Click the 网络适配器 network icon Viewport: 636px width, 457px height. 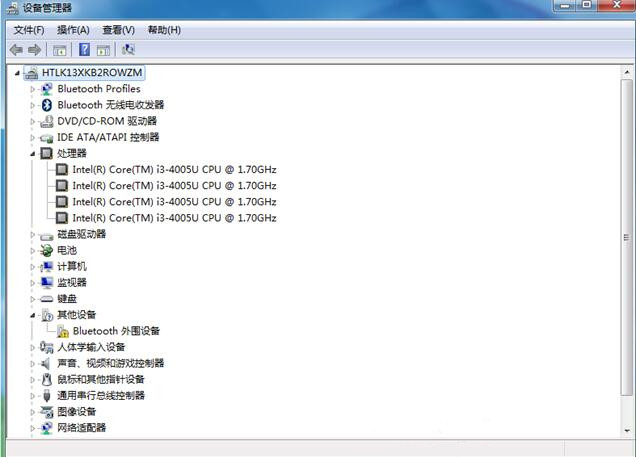[x=47, y=428]
